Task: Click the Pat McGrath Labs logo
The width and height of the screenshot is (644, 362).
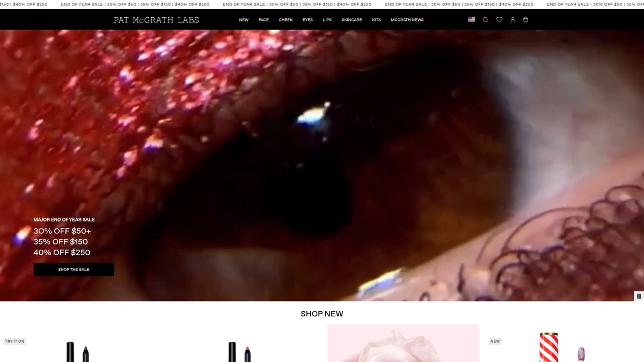Action: (x=156, y=20)
